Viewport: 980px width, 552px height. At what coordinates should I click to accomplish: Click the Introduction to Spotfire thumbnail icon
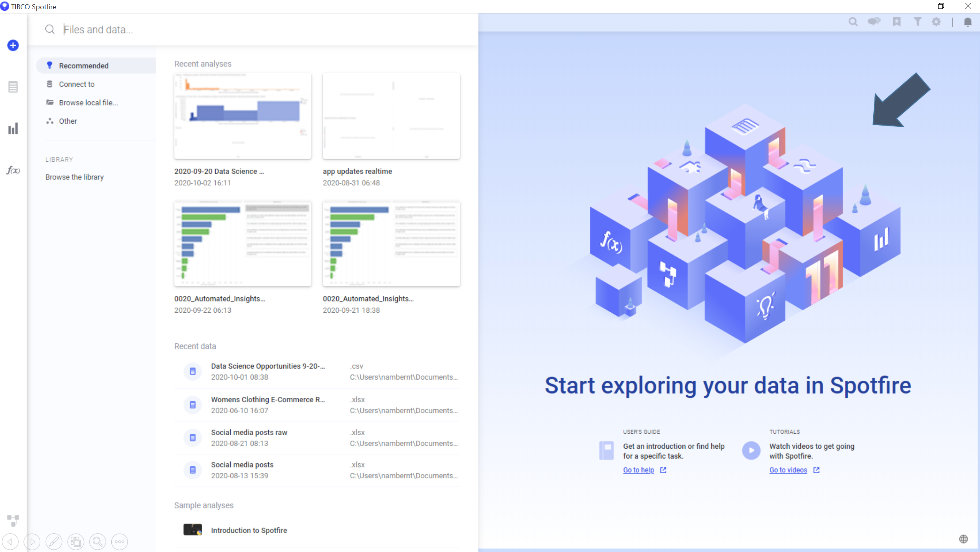click(193, 530)
